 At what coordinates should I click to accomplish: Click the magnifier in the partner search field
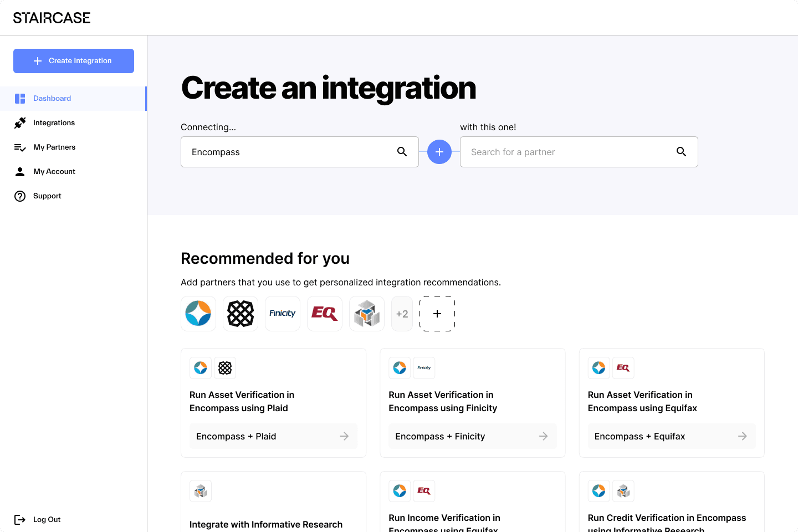pyautogui.click(x=682, y=152)
